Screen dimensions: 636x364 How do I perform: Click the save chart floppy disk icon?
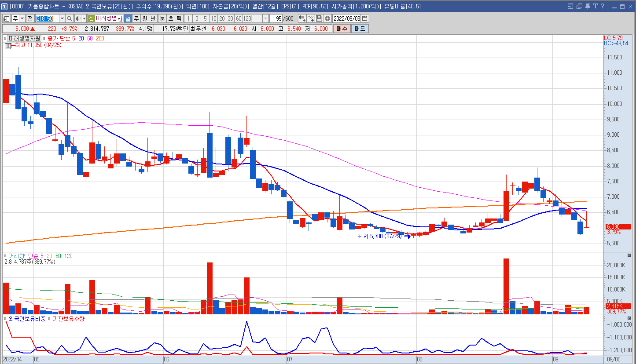point(319,18)
